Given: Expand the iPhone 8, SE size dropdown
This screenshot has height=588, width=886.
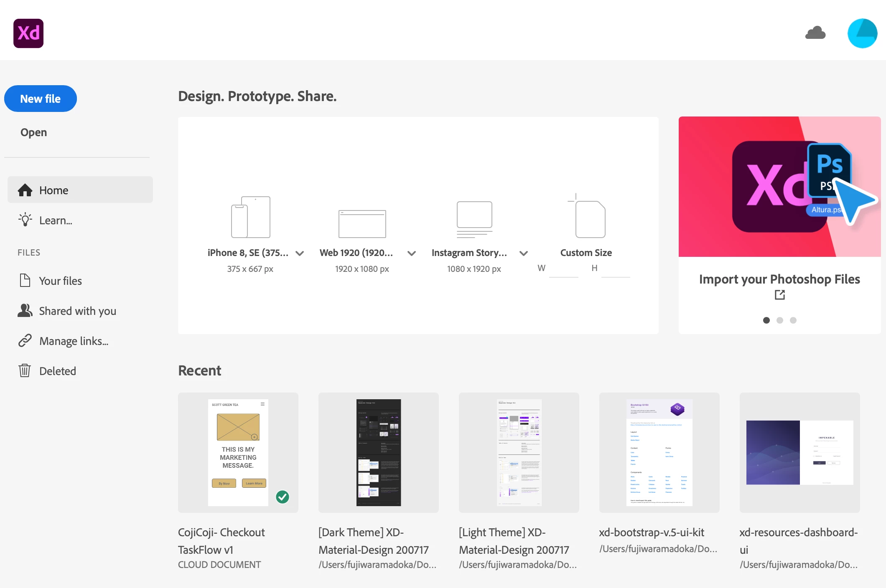Looking at the screenshot, I should coord(300,253).
